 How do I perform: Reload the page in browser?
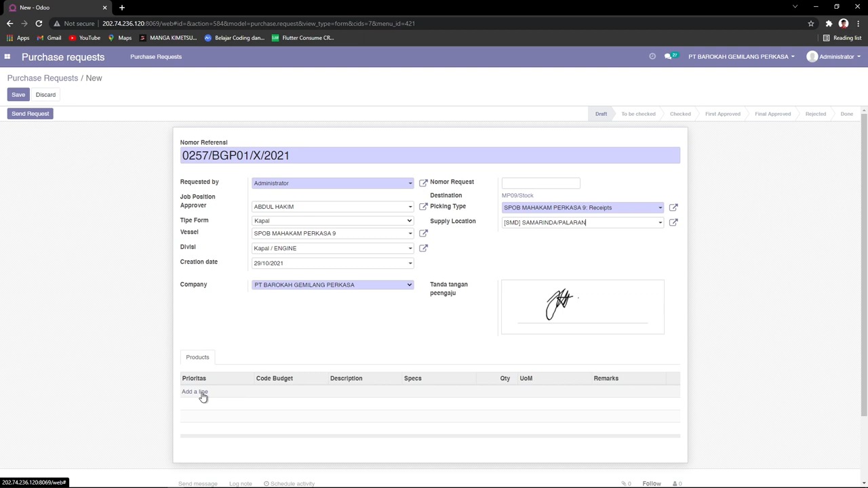pos(39,24)
